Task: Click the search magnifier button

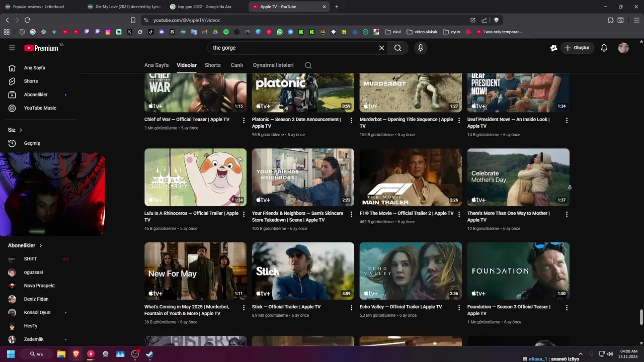Action: point(398,48)
